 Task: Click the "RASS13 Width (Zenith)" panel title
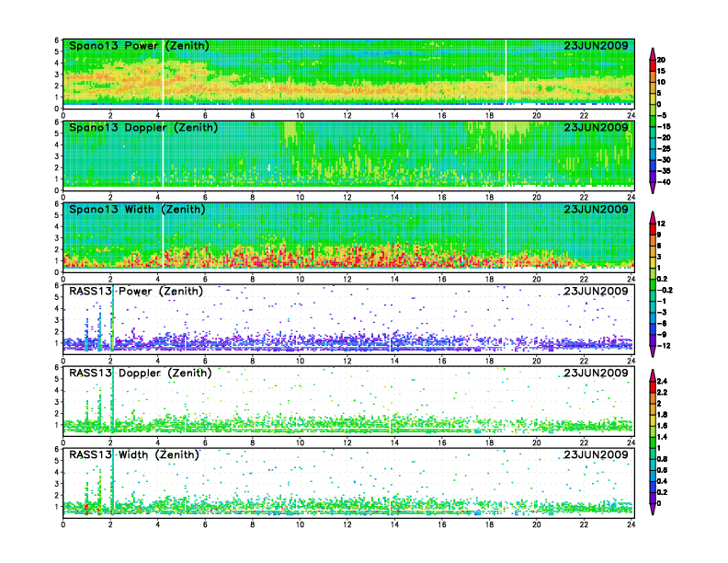(x=133, y=454)
